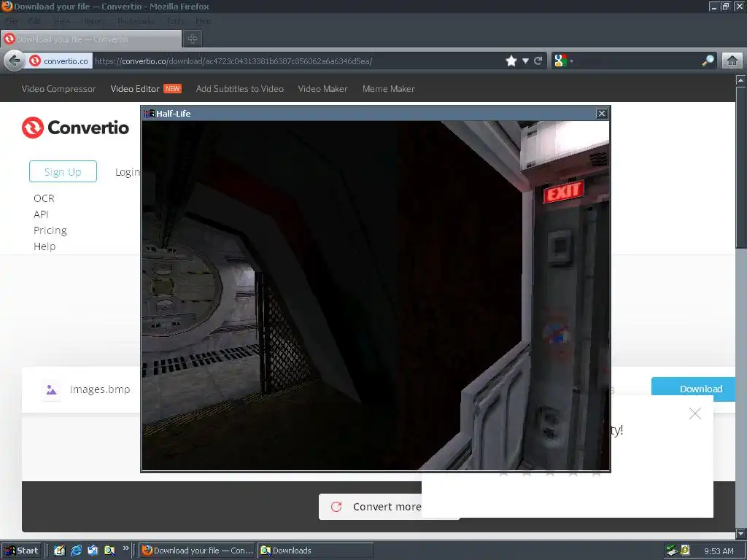Minimize the Firefox window
Viewport: 747px width, 560px height.
coord(713,6)
